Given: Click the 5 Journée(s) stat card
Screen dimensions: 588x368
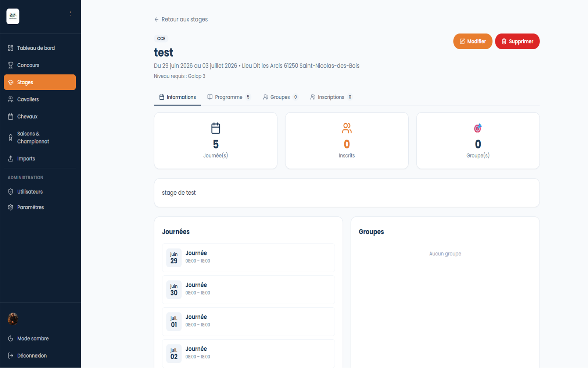Looking at the screenshot, I should pyautogui.click(x=216, y=141).
